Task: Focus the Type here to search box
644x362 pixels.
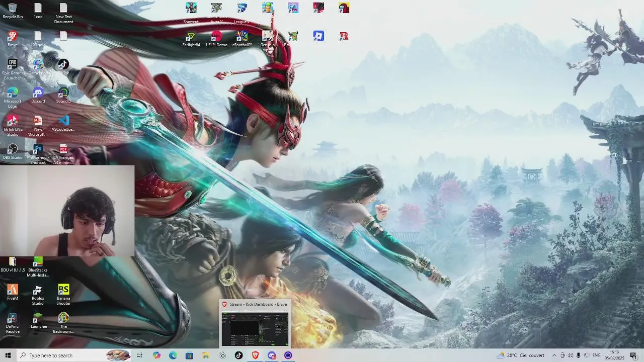Action: coord(74,355)
